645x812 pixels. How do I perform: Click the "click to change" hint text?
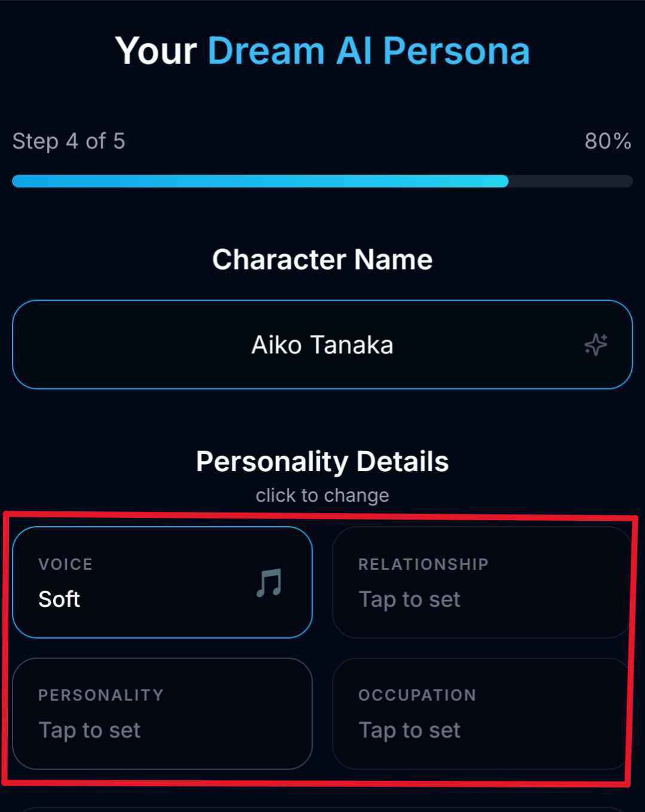[322, 495]
